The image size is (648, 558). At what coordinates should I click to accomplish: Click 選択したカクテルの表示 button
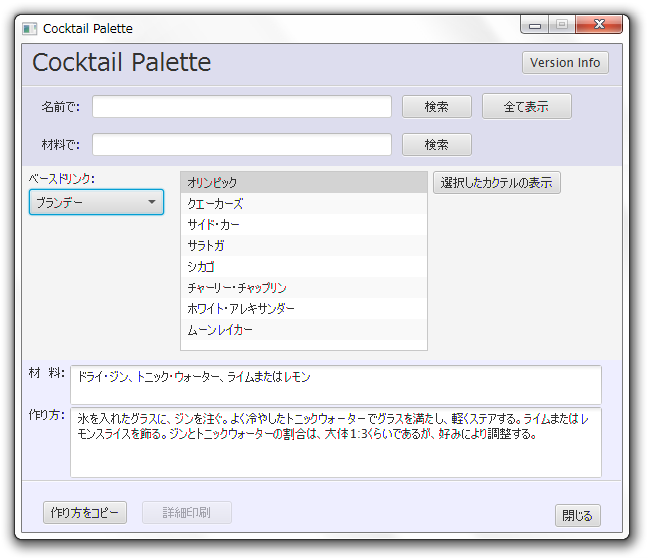(497, 183)
